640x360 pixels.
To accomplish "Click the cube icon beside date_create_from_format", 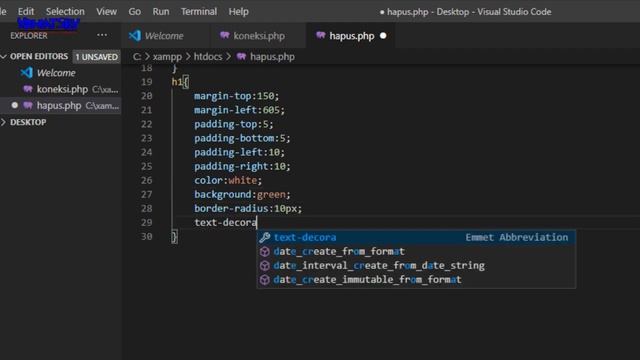I will pos(264,251).
